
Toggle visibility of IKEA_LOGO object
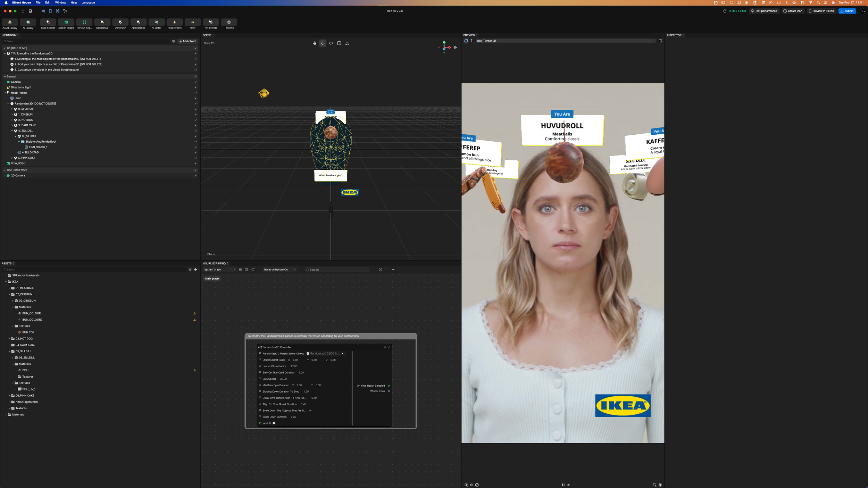tap(195, 163)
